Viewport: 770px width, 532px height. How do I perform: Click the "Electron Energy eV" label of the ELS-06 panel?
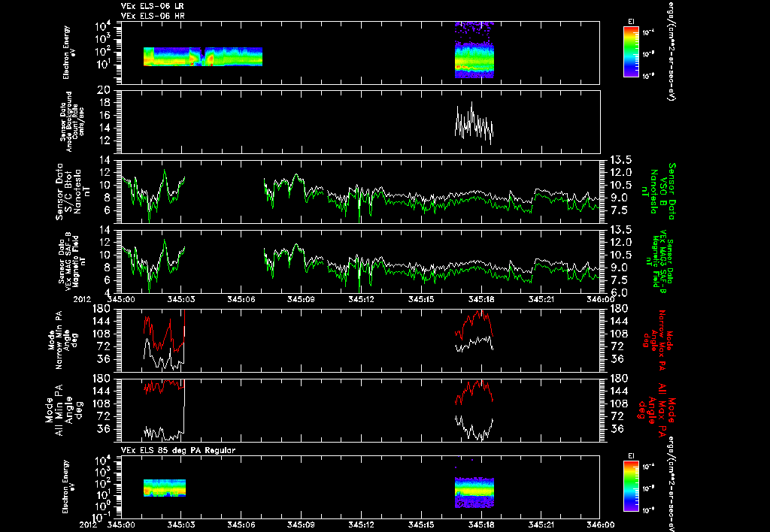(x=69, y=53)
